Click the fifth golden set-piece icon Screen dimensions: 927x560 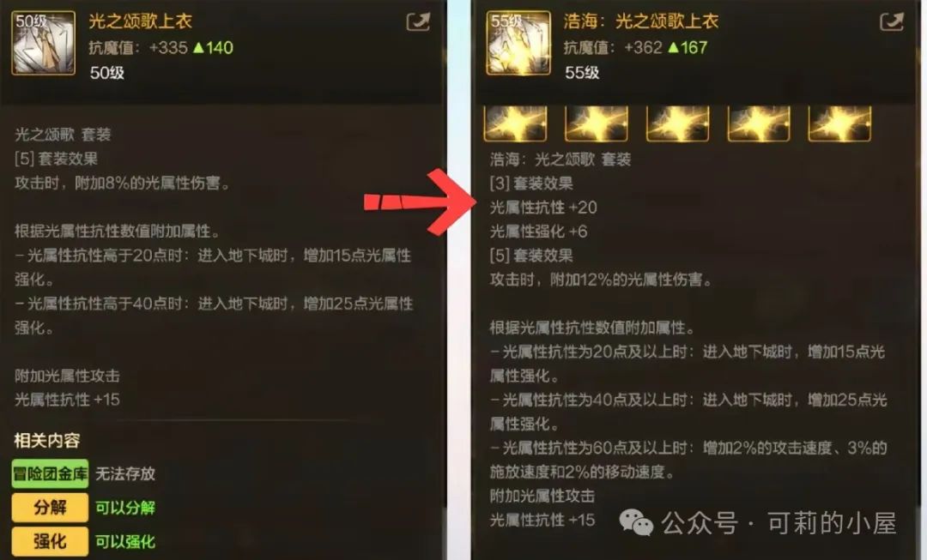pos(839,124)
